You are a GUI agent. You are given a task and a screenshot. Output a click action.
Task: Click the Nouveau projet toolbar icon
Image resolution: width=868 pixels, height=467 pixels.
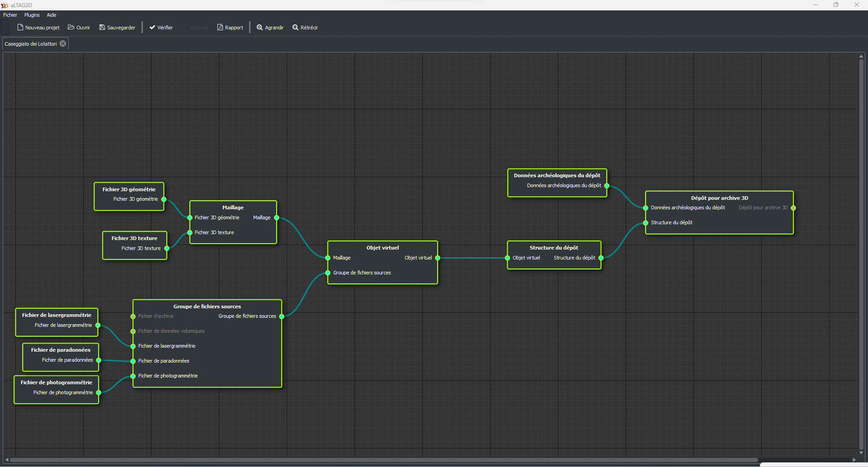click(20, 28)
